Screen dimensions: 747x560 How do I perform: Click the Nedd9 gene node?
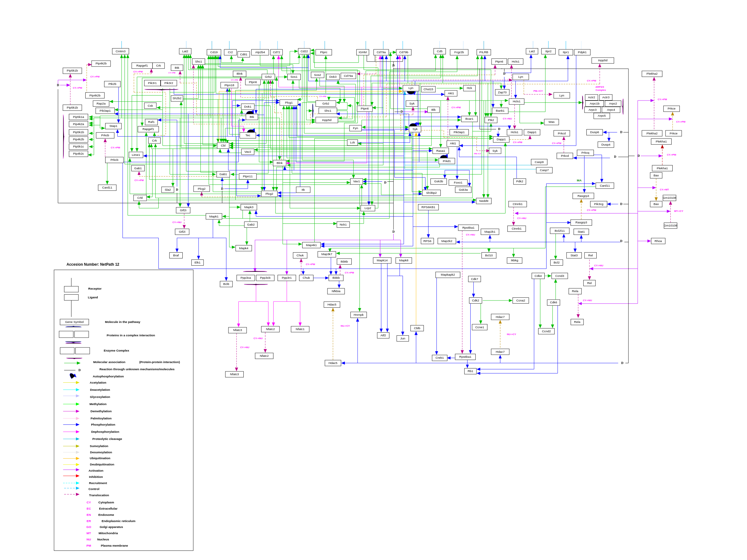(x=484, y=201)
